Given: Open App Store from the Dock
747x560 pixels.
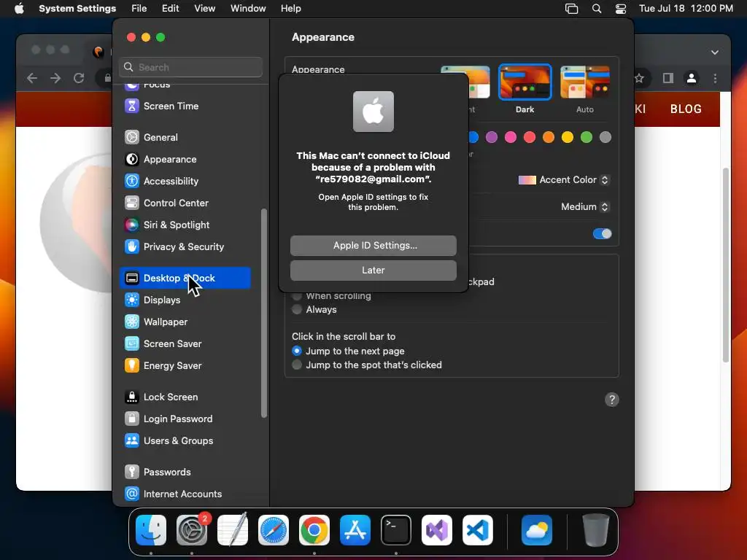Looking at the screenshot, I should (x=355, y=530).
